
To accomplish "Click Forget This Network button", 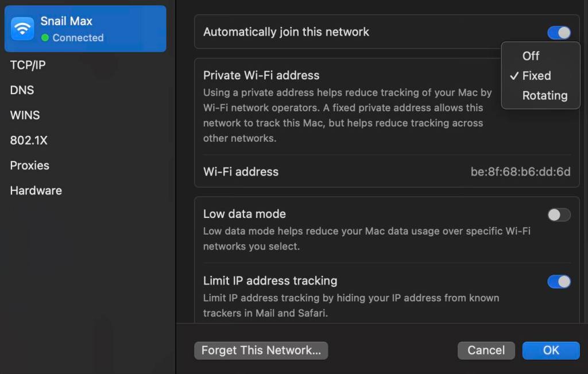I will point(261,350).
